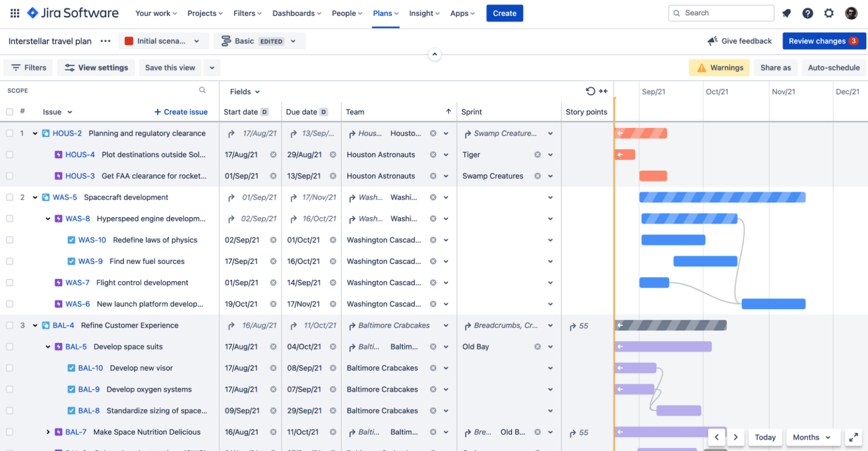
Task: Click the scope search magnifier icon
Action: click(x=203, y=90)
